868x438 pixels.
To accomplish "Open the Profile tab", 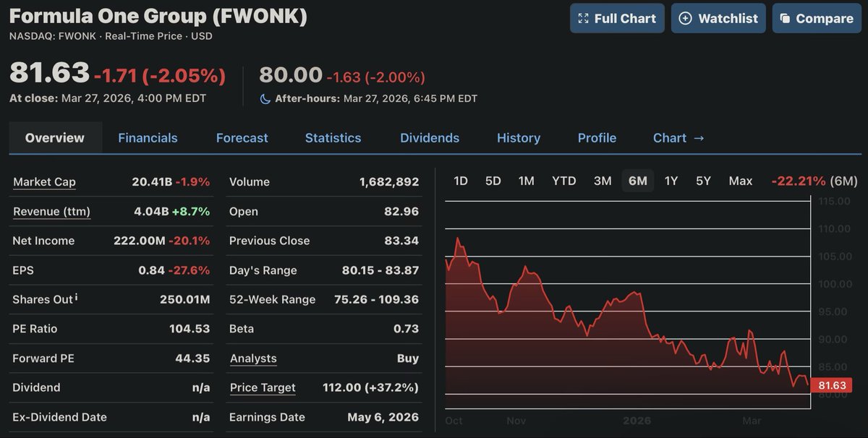I will pos(597,137).
